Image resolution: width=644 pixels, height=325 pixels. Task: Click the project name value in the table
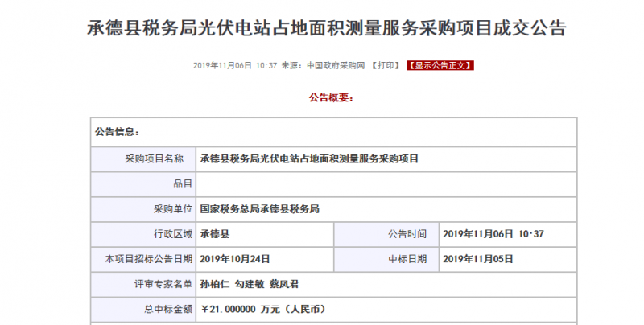point(309,159)
